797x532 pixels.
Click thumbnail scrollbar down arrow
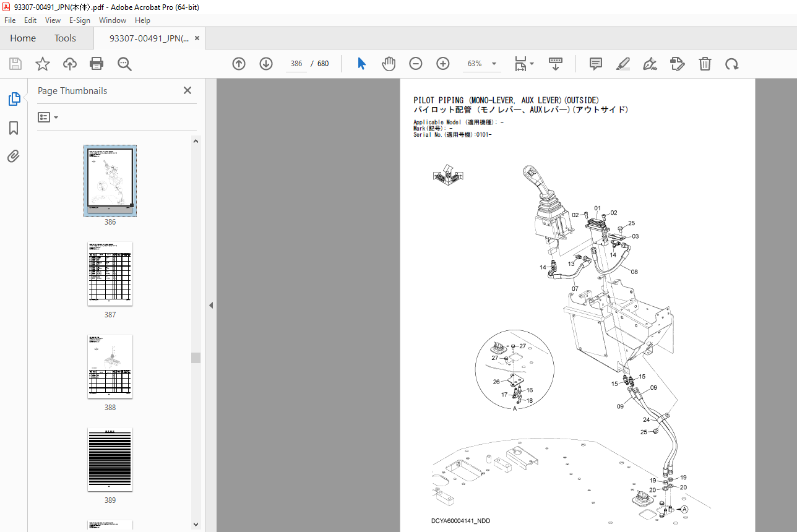click(196, 525)
